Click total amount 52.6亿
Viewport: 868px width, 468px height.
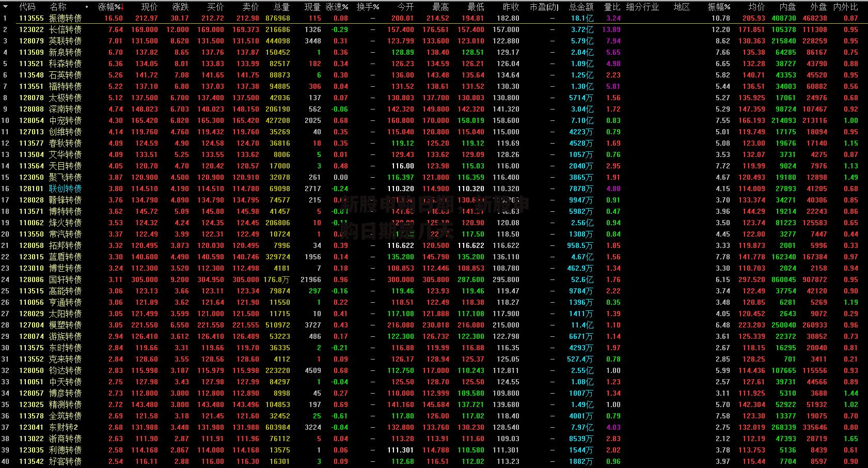(x=582, y=279)
